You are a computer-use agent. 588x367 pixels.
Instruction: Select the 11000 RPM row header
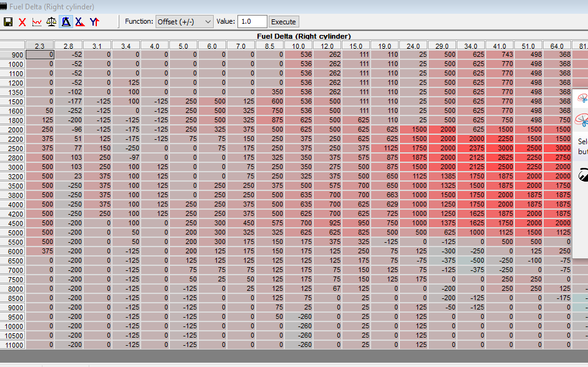12,345
